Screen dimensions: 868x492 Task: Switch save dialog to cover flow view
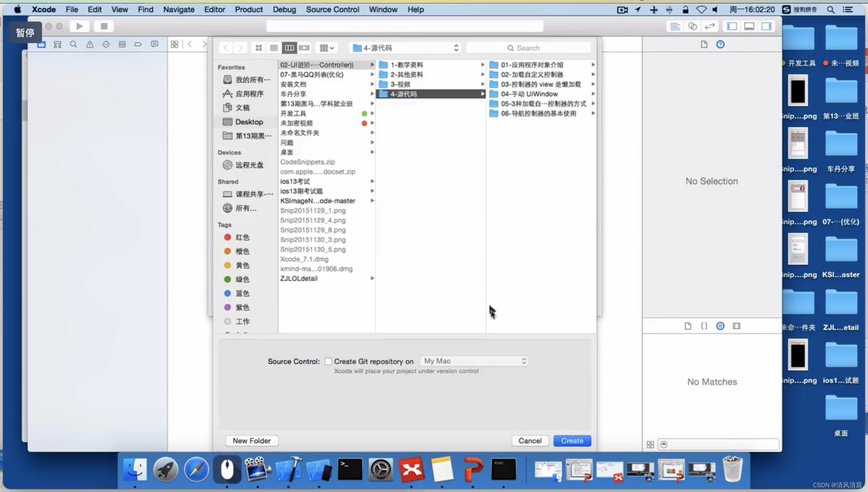304,48
